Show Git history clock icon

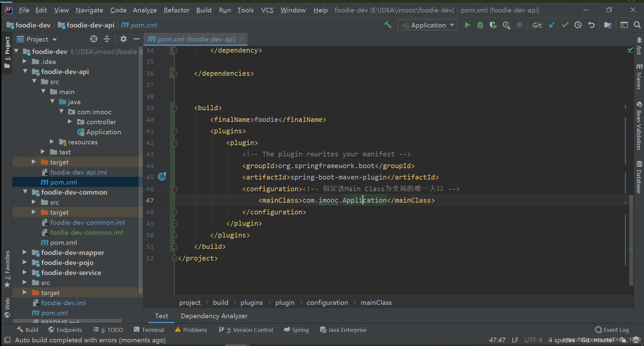tap(578, 25)
